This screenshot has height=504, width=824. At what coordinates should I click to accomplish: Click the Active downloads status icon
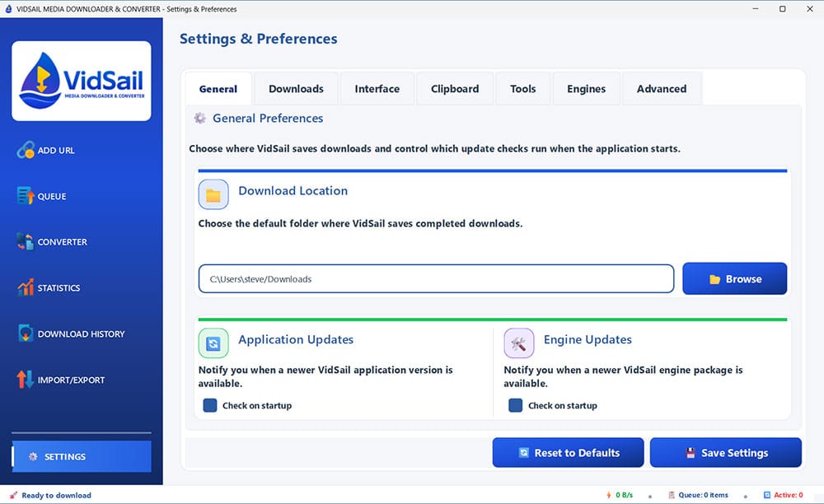point(766,495)
